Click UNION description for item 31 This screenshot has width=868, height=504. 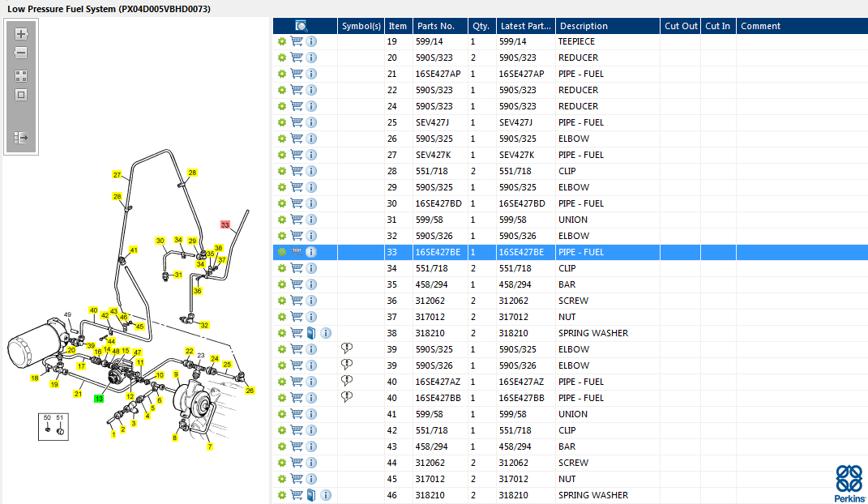tap(573, 220)
